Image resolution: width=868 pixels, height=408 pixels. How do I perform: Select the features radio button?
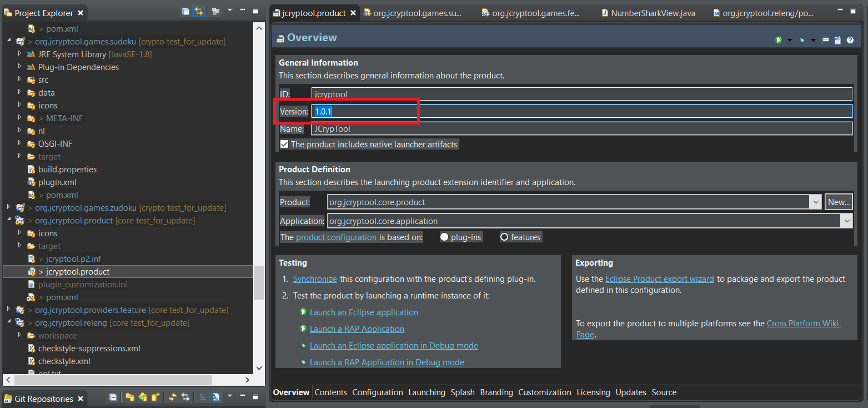point(504,237)
